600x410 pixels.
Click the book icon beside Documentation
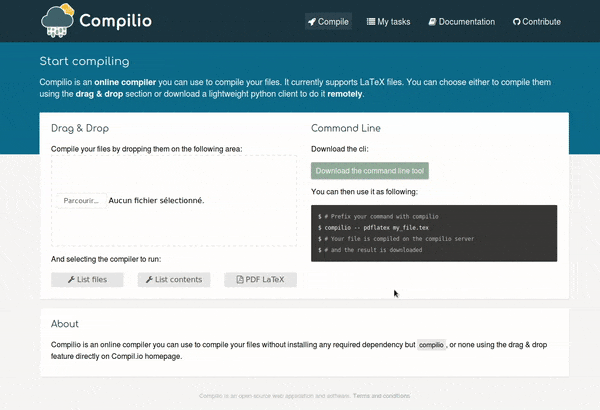(432, 22)
